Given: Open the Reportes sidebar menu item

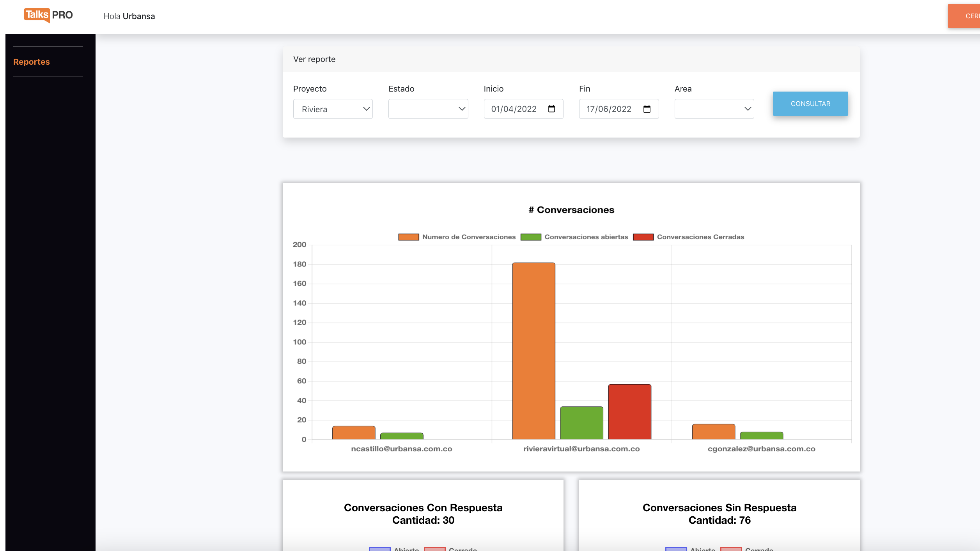Looking at the screenshot, I should click(x=32, y=62).
